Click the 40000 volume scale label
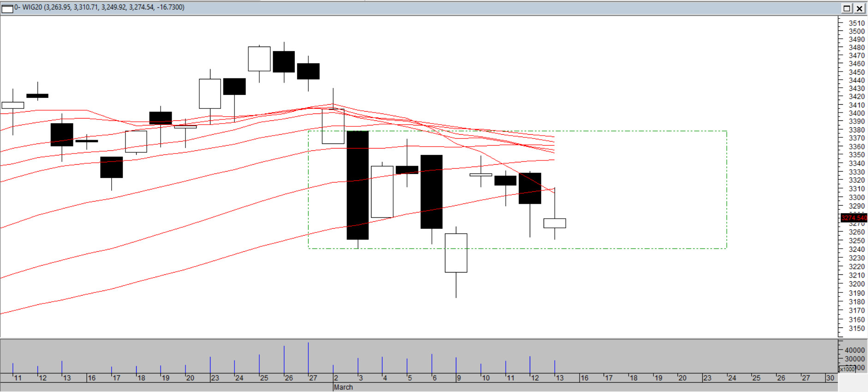 (x=855, y=350)
